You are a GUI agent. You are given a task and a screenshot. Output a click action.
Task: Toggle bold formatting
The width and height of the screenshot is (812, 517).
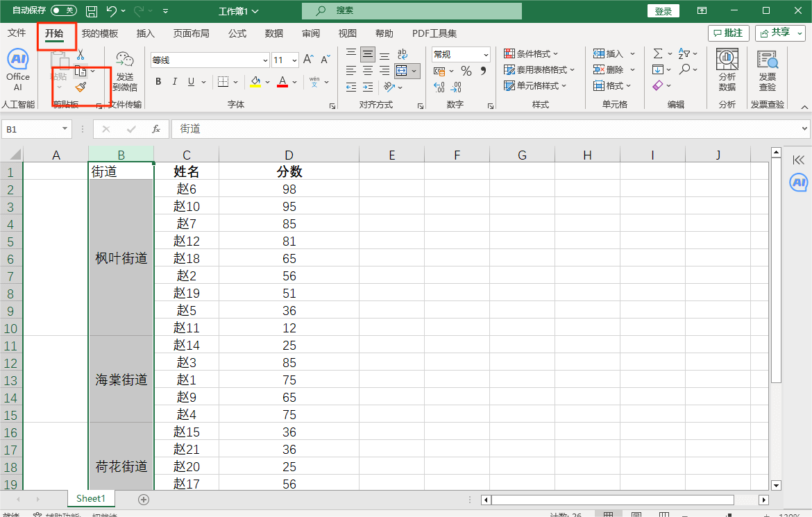pyautogui.click(x=158, y=82)
